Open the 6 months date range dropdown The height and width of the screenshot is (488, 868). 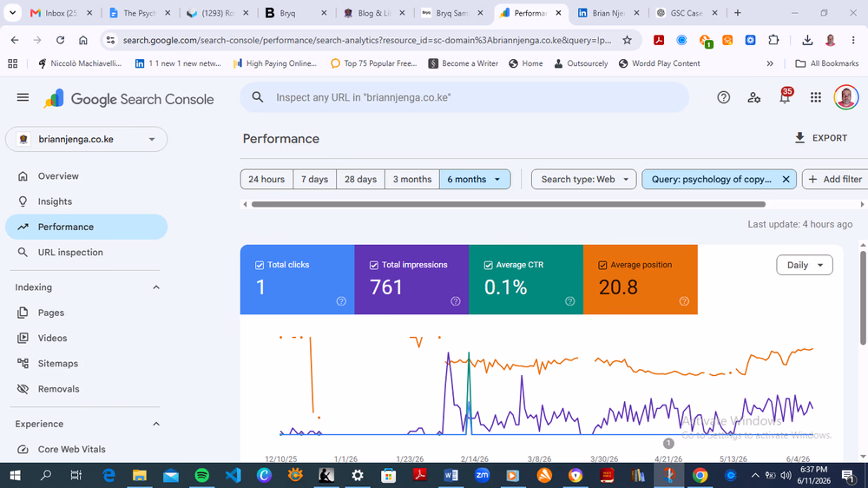(x=475, y=180)
